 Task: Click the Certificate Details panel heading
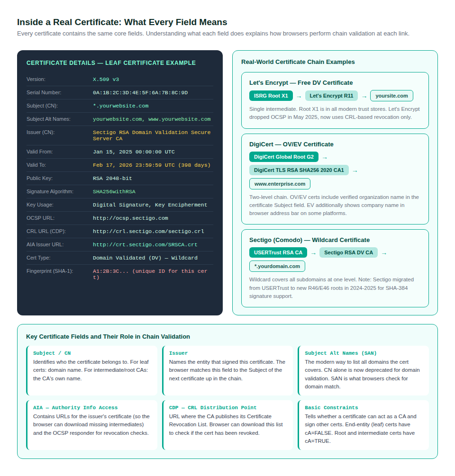coord(111,63)
